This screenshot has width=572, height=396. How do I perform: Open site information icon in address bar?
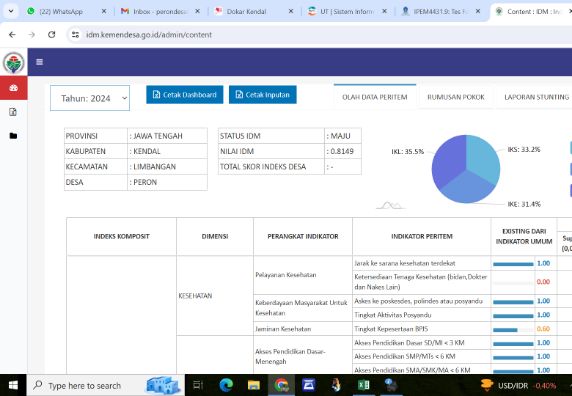(x=76, y=35)
